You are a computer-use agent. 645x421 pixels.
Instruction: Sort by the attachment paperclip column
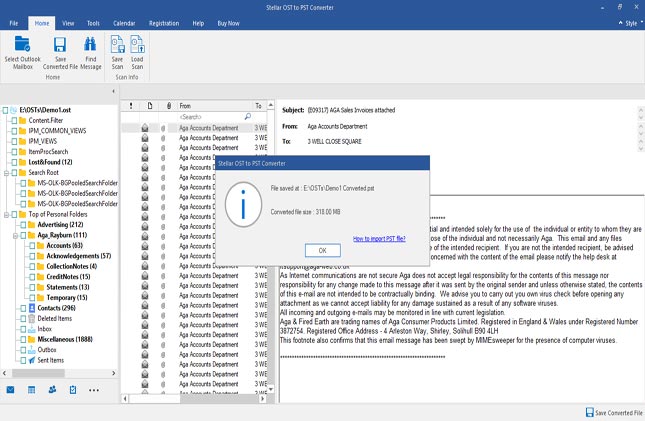click(x=169, y=106)
